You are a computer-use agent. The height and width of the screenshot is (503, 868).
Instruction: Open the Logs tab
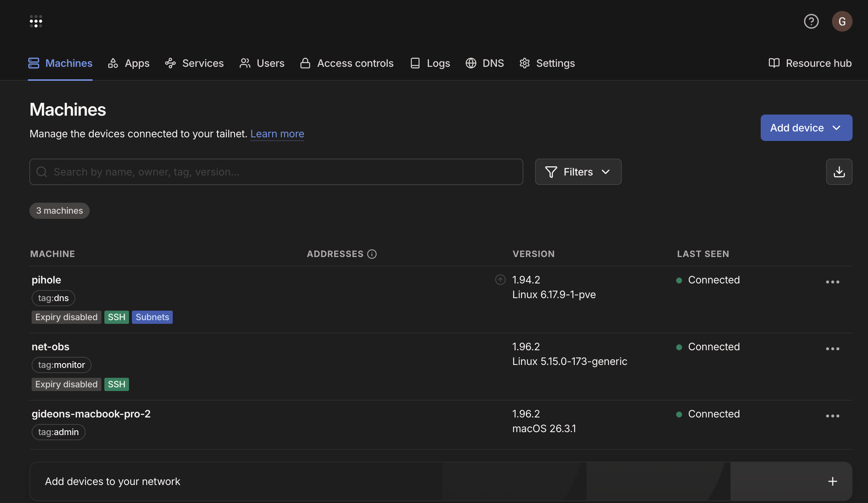430,63
